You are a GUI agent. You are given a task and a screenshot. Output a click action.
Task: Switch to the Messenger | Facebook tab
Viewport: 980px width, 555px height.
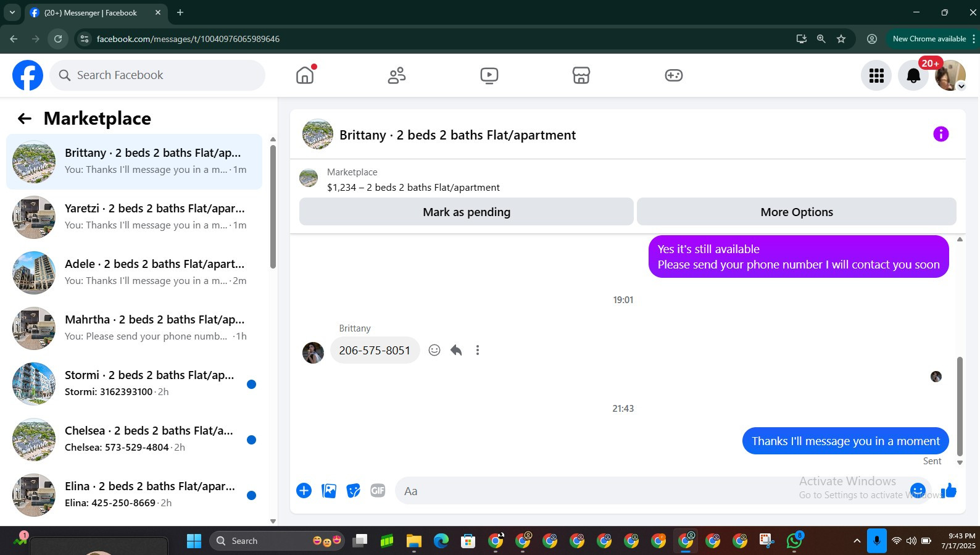(x=96, y=13)
